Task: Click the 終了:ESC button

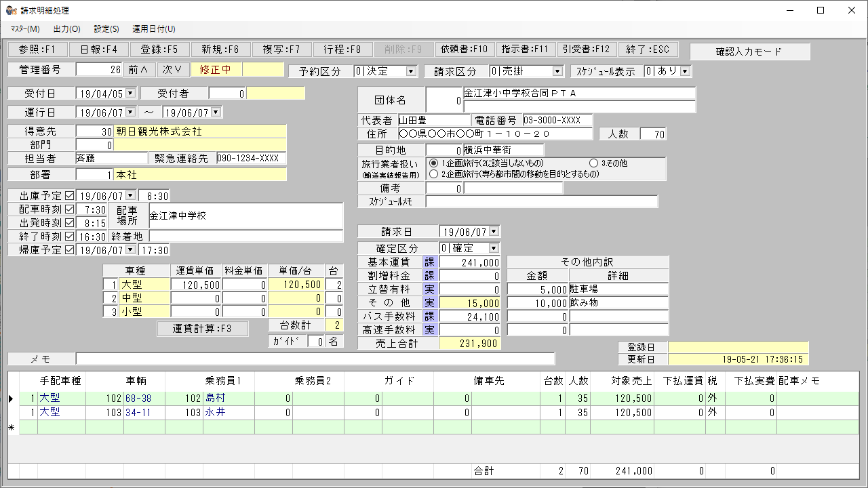Action: pos(648,49)
